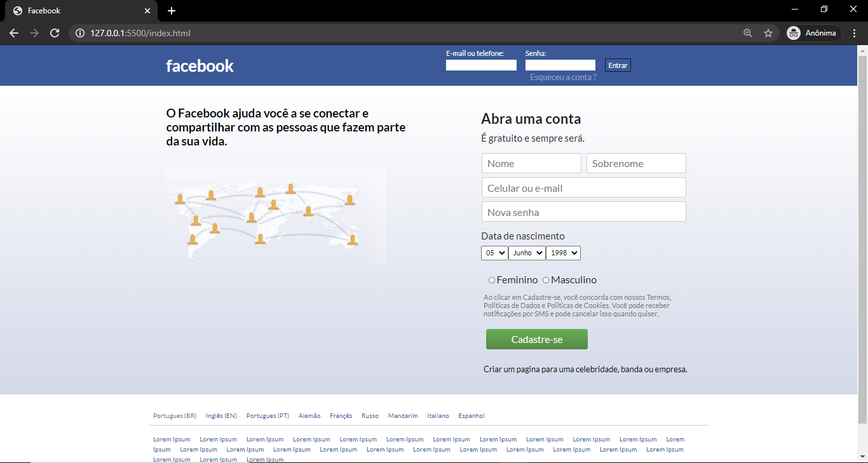
Task: Open Chrome's three-dot menu
Action: pos(854,32)
